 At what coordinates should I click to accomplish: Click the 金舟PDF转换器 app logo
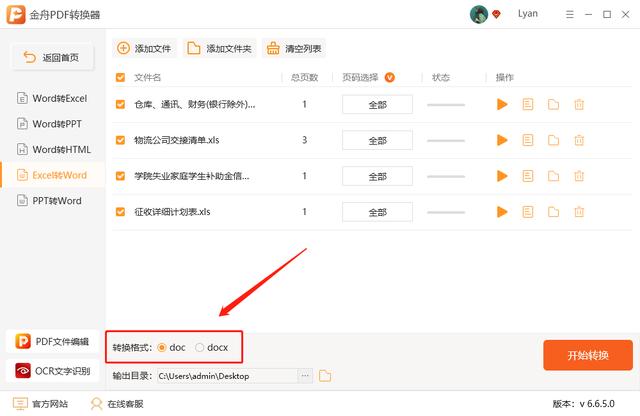(16, 15)
